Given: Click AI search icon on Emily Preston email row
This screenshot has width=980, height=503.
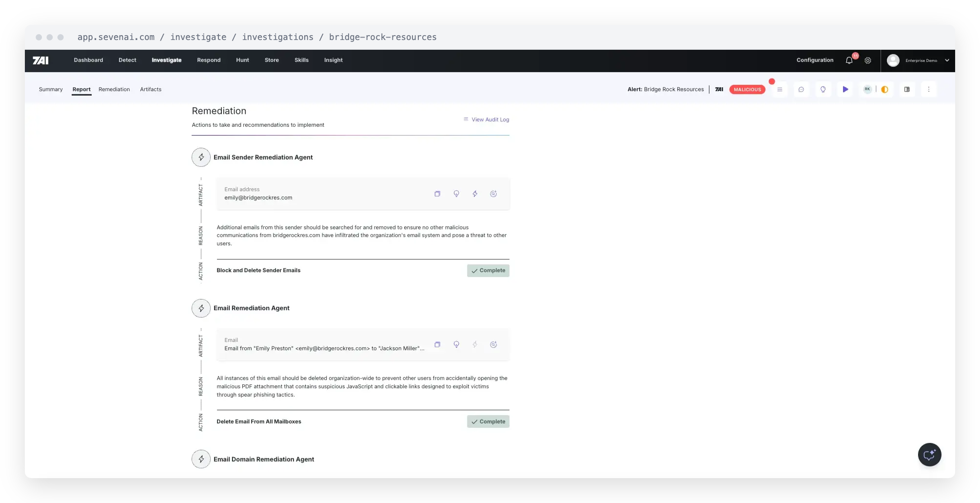Looking at the screenshot, I should pos(493,344).
